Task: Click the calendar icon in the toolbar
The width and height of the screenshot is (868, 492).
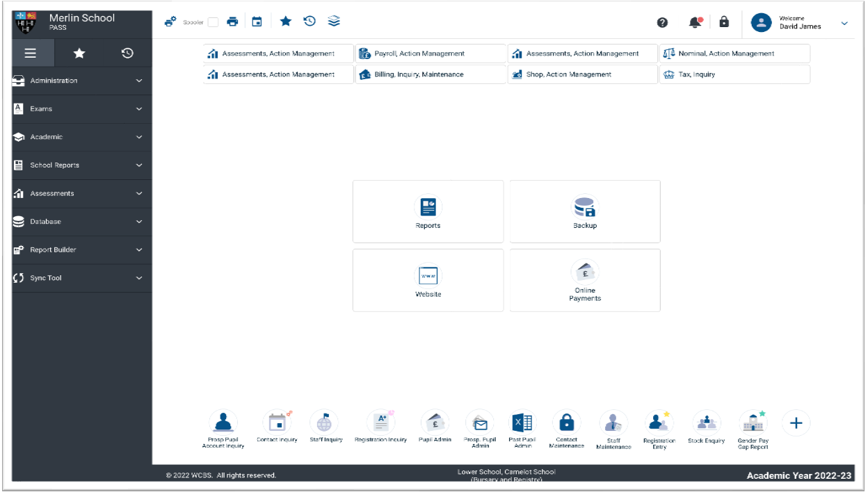Action: [x=257, y=21]
